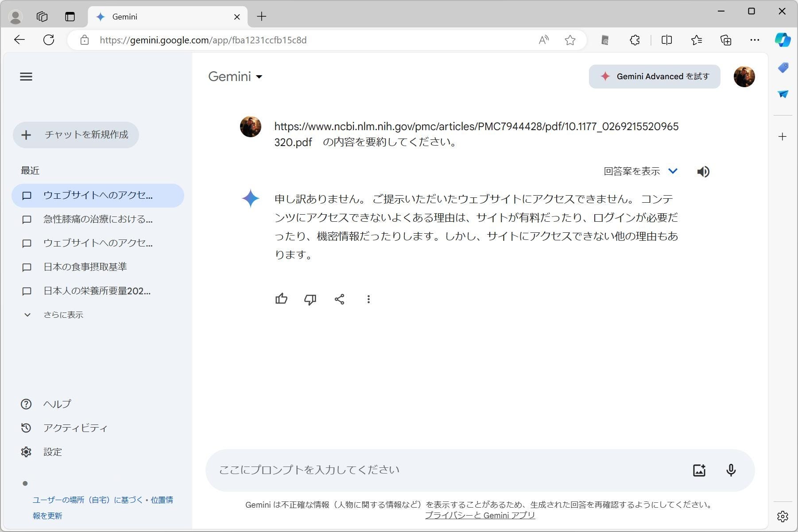Click the Gemini tab title
Viewport: 798px width, 532px height.
click(125, 17)
